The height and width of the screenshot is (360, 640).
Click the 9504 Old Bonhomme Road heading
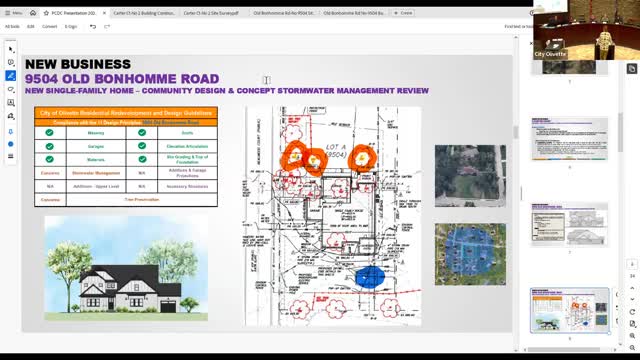pyautogui.click(x=122, y=79)
